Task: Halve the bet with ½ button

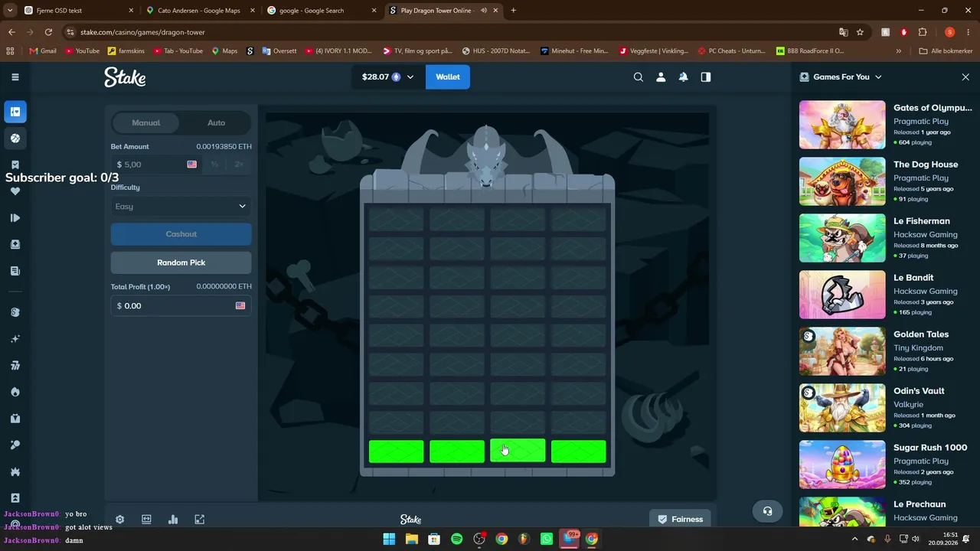Action: tap(215, 165)
